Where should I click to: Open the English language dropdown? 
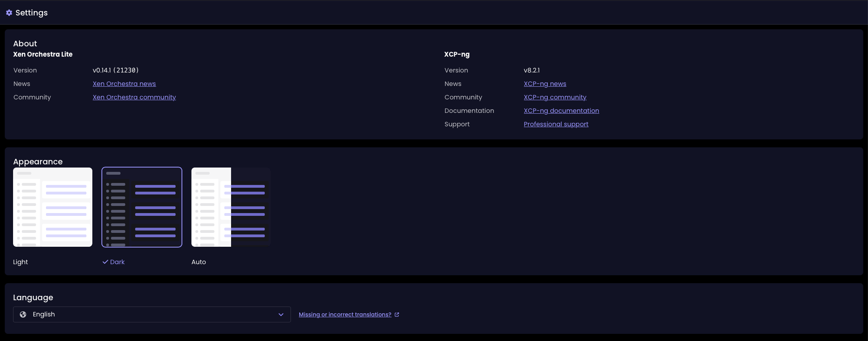(152, 314)
